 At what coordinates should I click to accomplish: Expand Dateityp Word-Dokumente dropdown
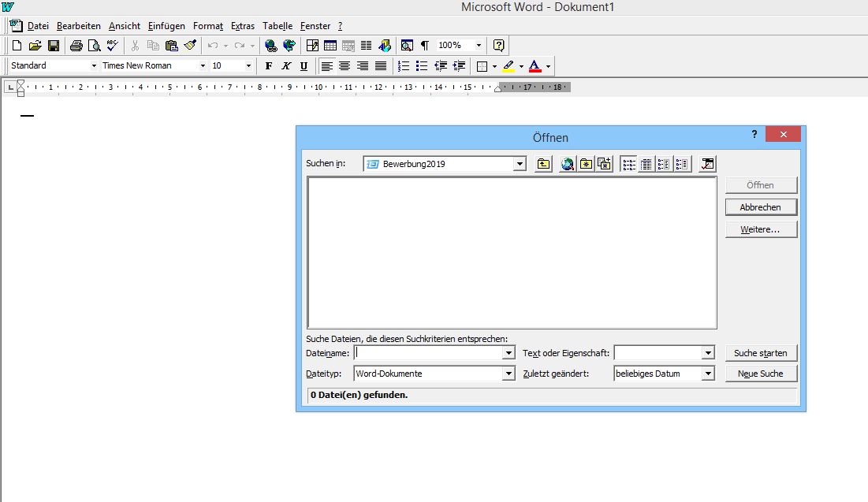point(509,374)
